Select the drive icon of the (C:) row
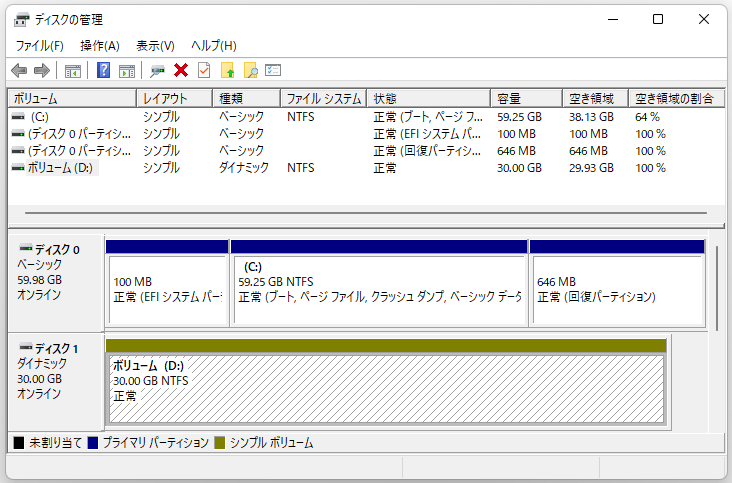Screen dimensions: 732x483 click(18, 116)
